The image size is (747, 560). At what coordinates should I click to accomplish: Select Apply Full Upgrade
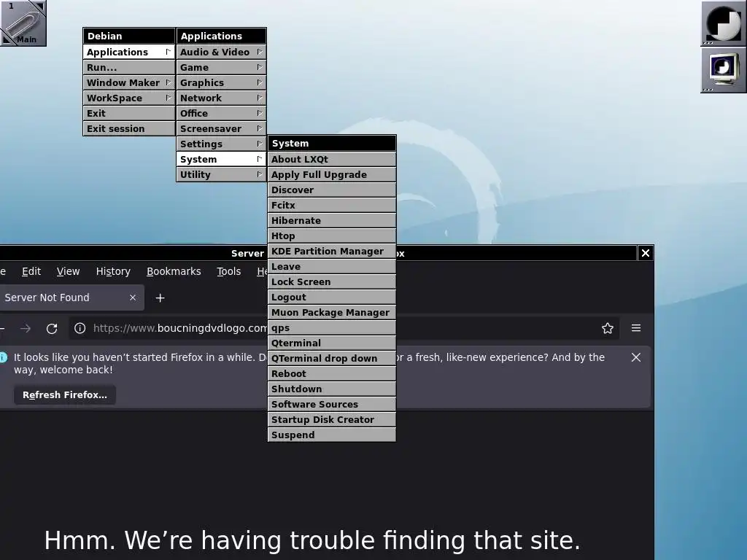click(x=332, y=174)
